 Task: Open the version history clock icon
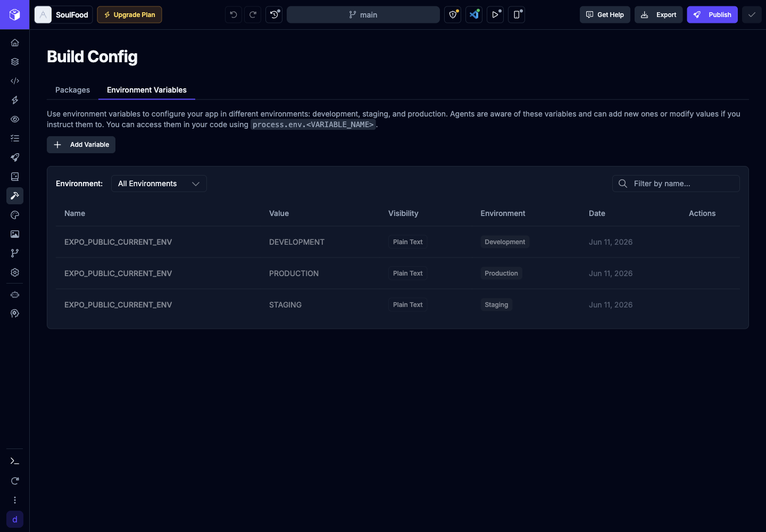coord(274,15)
